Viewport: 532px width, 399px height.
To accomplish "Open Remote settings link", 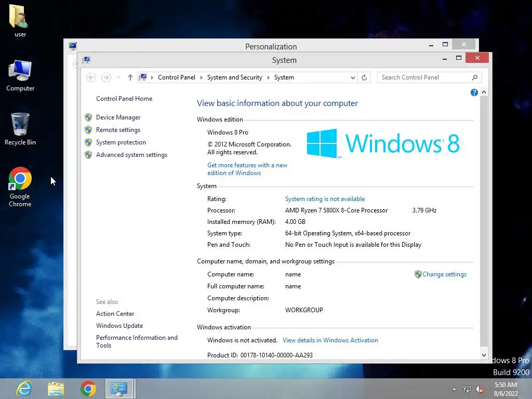I will click(x=118, y=130).
